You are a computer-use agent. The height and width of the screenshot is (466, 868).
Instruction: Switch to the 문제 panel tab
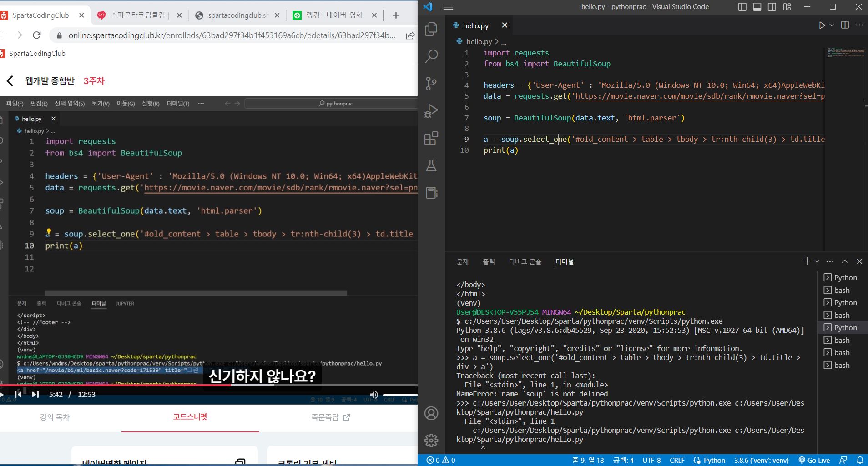pyautogui.click(x=462, y=261)
